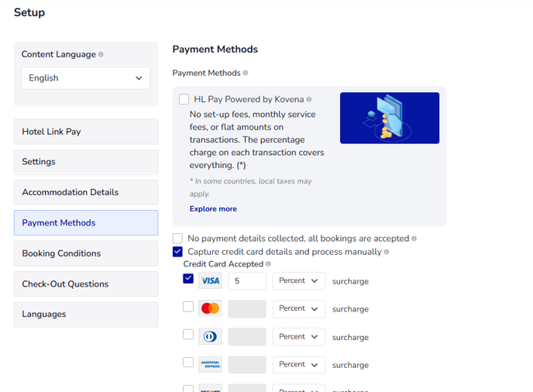Go to Accommodation Details section
Image resolution: width=533 pixels, height=392 pixels.
tap(86, 192)
